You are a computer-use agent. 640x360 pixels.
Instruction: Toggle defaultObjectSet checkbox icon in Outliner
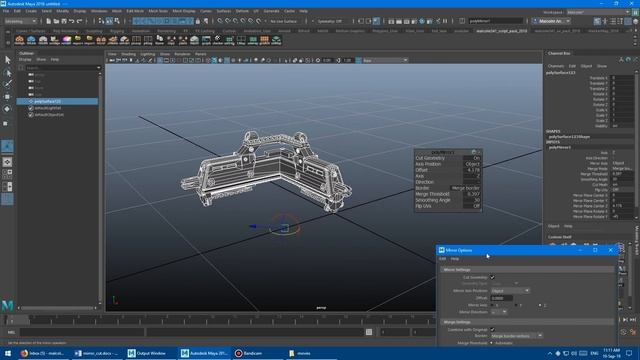[31, 115]
